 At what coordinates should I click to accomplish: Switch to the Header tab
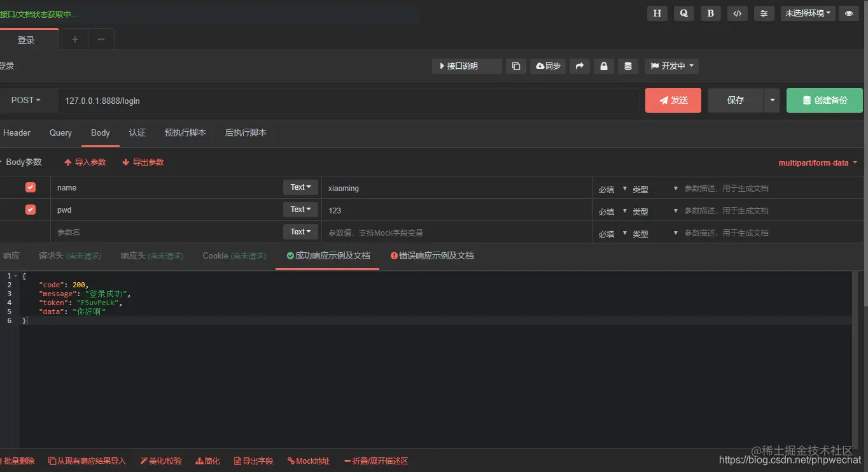[17, 133]
